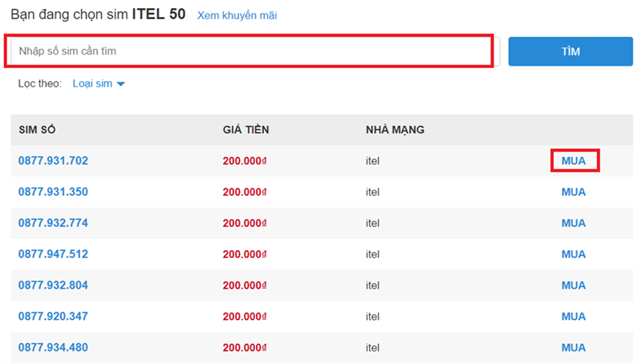This screenshot has width=642, height=364.
Task: Click MUA for sim 0877.931.350
Action: point(574,192)
